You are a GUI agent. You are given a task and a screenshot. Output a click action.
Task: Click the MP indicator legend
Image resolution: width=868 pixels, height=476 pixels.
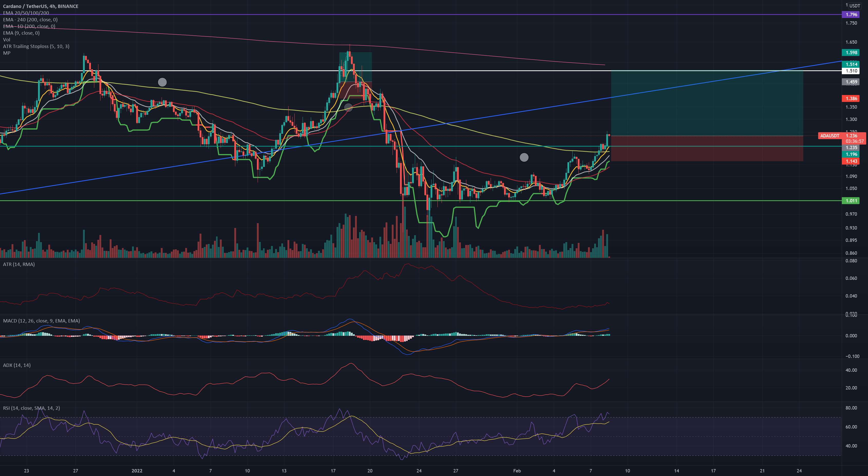[7, 53]
